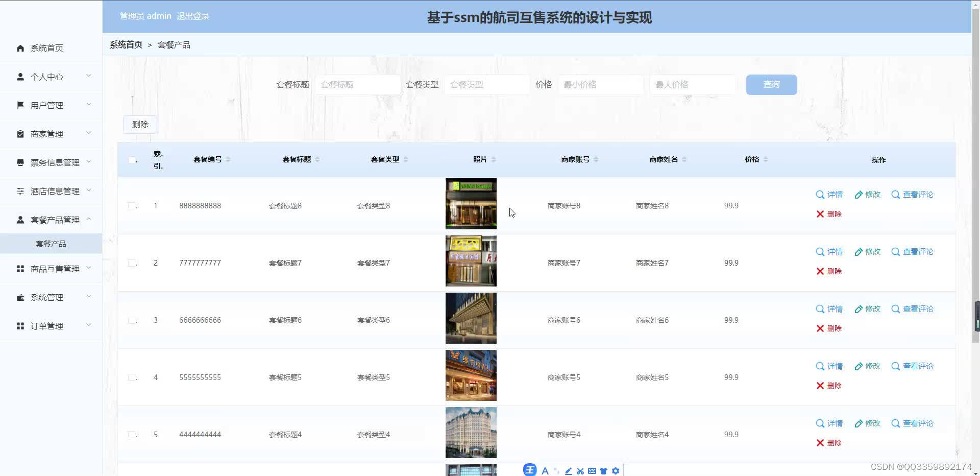Check the checkbox for row 7777777777
The image size is (980, 476).
pos(132,263)
